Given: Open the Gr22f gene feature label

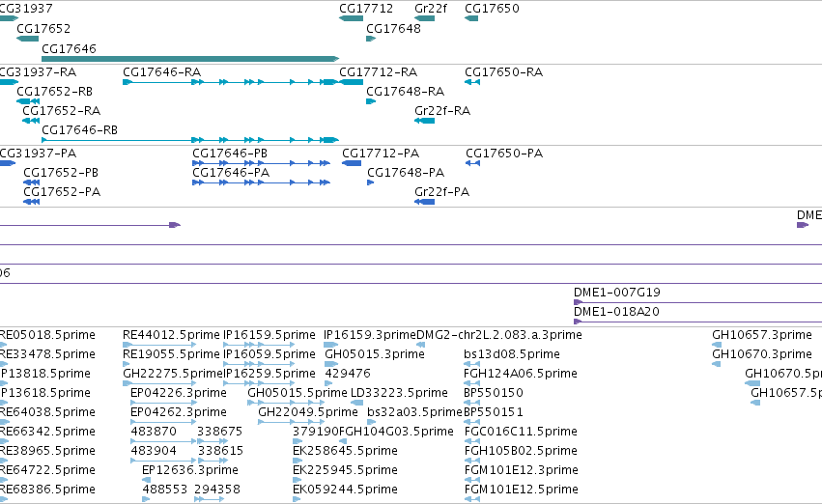Looking at the screenshot, I should pos(431,9).
